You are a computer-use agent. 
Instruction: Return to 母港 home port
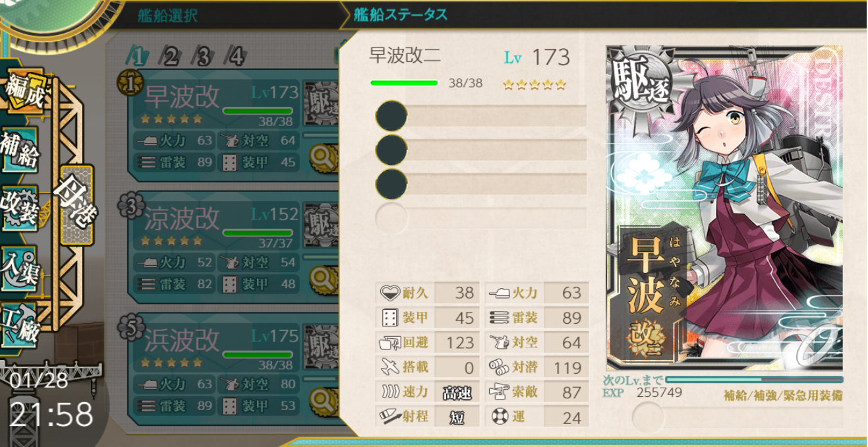click(76, 204)
